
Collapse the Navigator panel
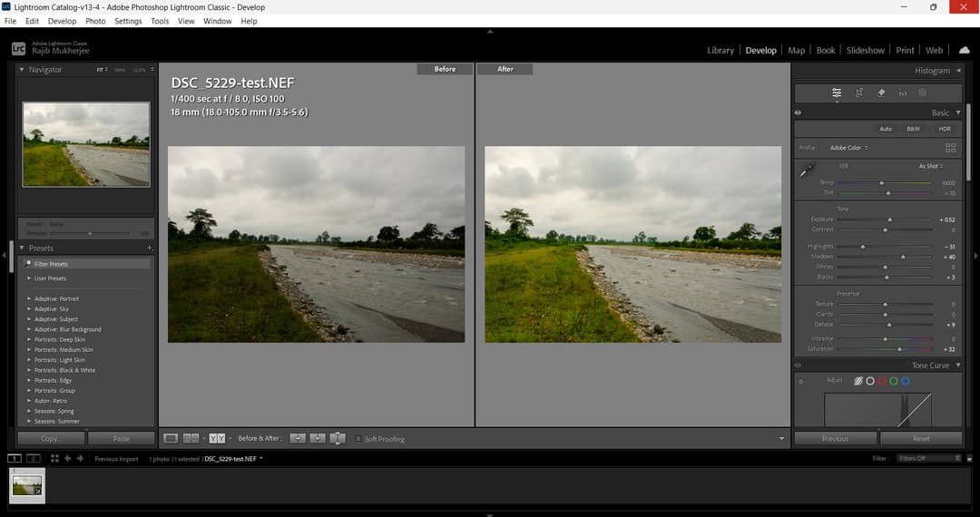pos(22,70)
